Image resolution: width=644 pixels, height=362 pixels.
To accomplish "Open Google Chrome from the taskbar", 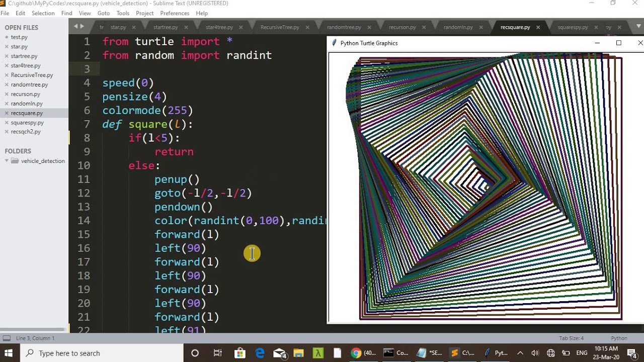I will 356,353.
